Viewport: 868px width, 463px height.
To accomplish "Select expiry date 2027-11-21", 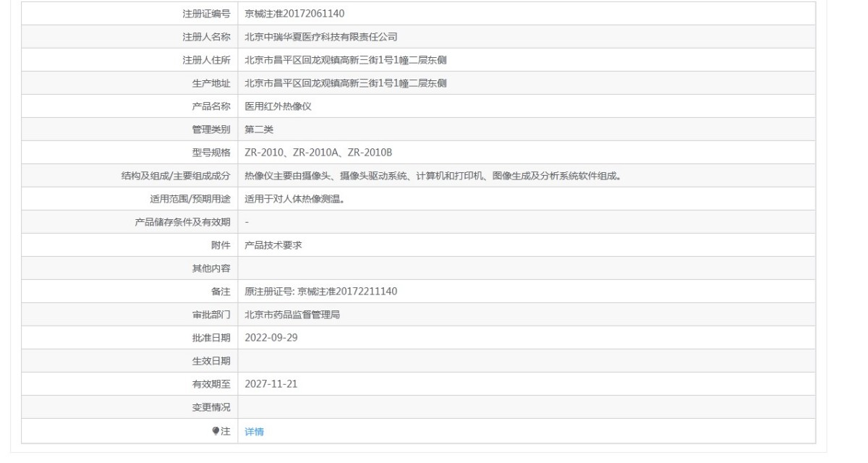I will 271,384.
